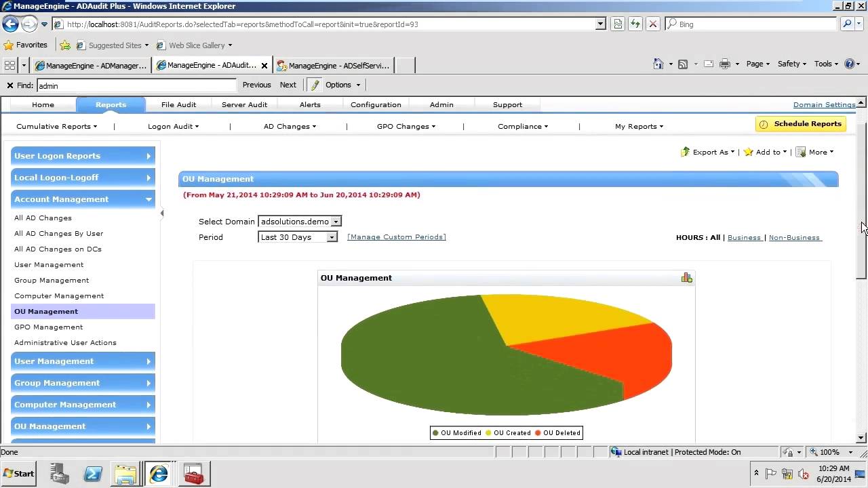Switch to the Server Audit tab
Image resolution: width=868 pixels, height=488 pixels.
click(244, 104)
